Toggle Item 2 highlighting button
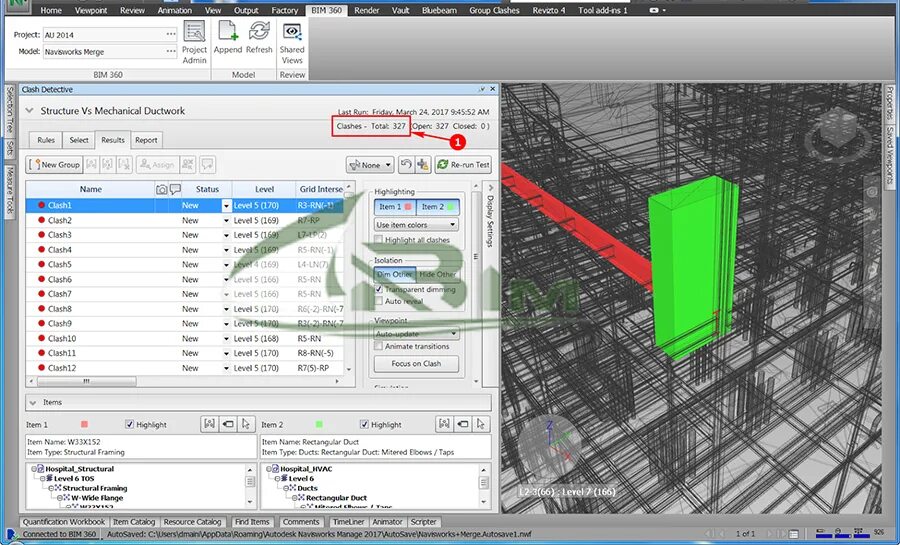Viewport: 900px width, 545px height. click(x=438, y=207)
